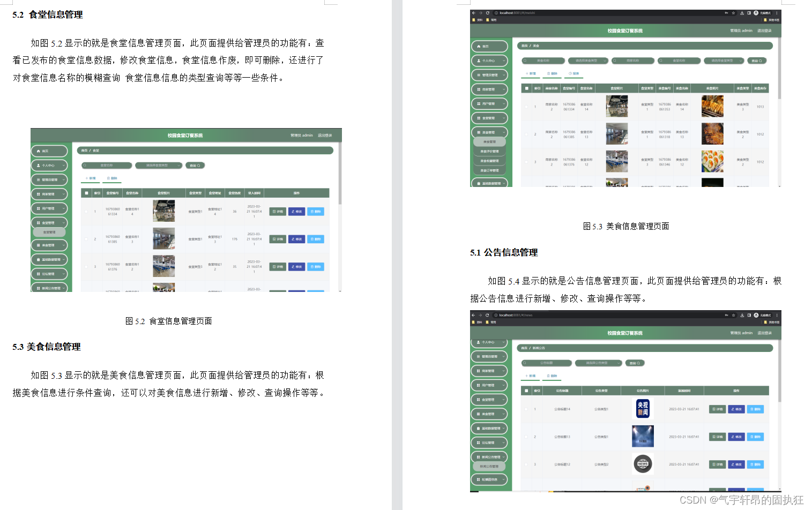812x510 pixels.
Task: Click reload icon in the news browser bar
Action: pos(487,315)
